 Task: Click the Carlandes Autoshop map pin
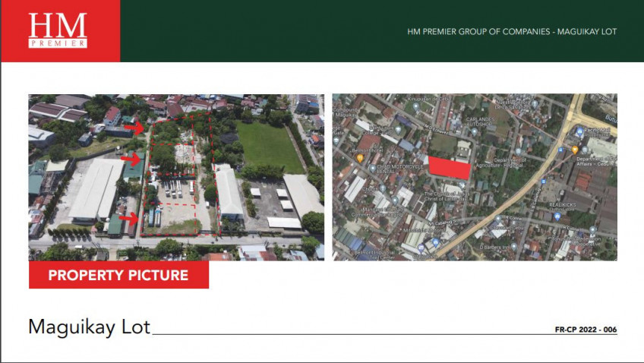474,132
